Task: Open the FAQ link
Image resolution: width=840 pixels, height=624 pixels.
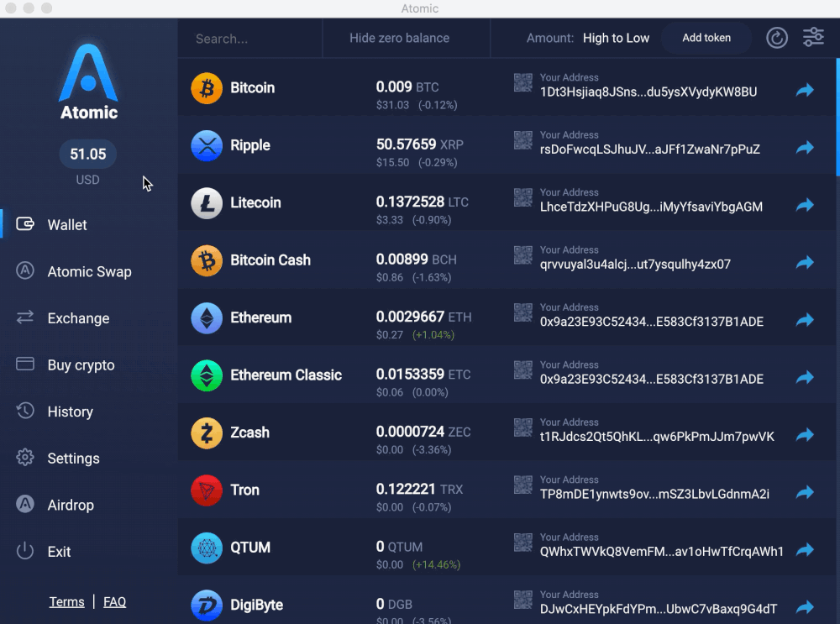Action: [114, 602]
